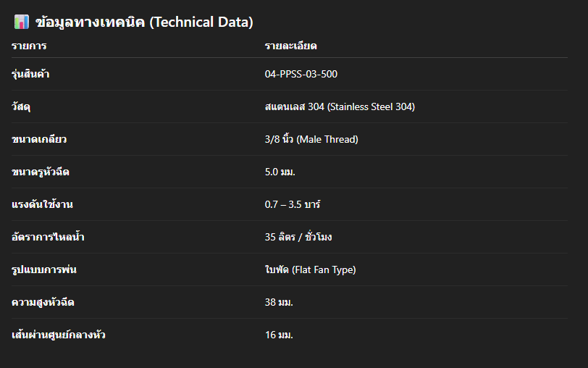Screen dimensions: 588x368
Task: Select the ขนาดรูหัวฉีด row label
Action: tap(41, 172)
